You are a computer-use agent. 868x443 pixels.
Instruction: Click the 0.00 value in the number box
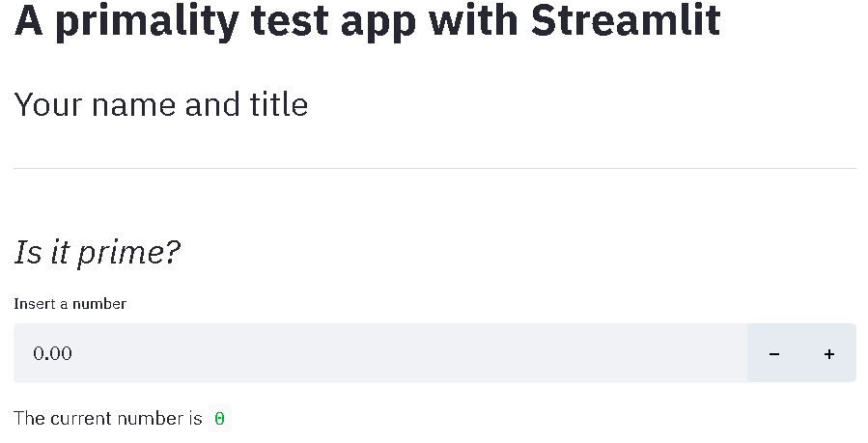tap(53, 353)
